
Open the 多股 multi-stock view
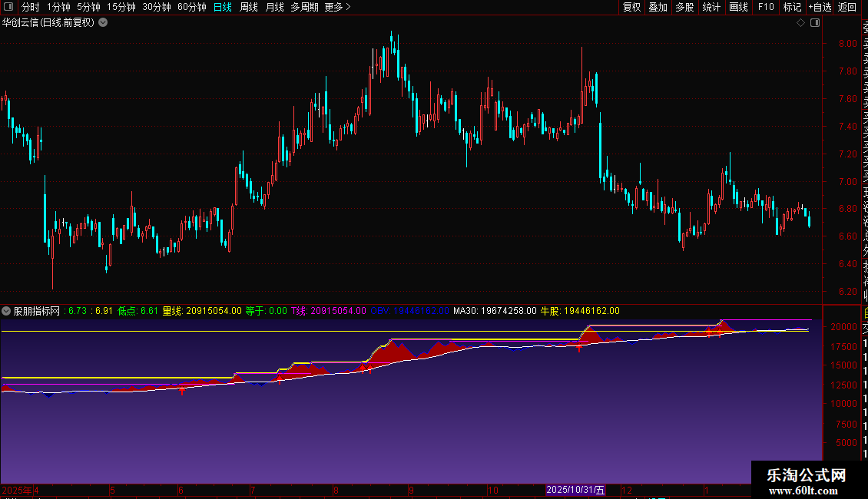tap(684, 7)
